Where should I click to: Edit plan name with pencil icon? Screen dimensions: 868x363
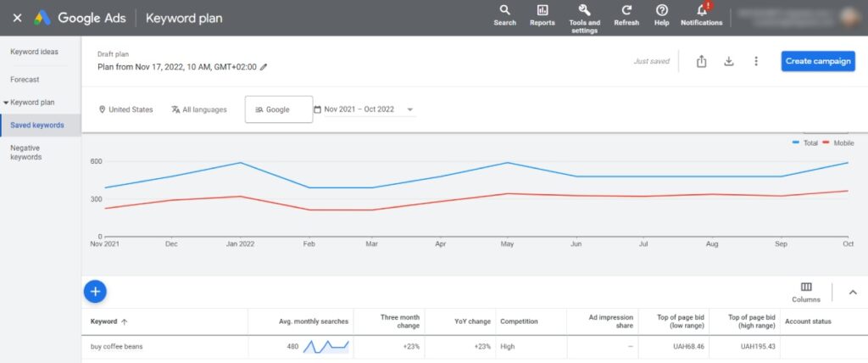(x=264, y=67)
